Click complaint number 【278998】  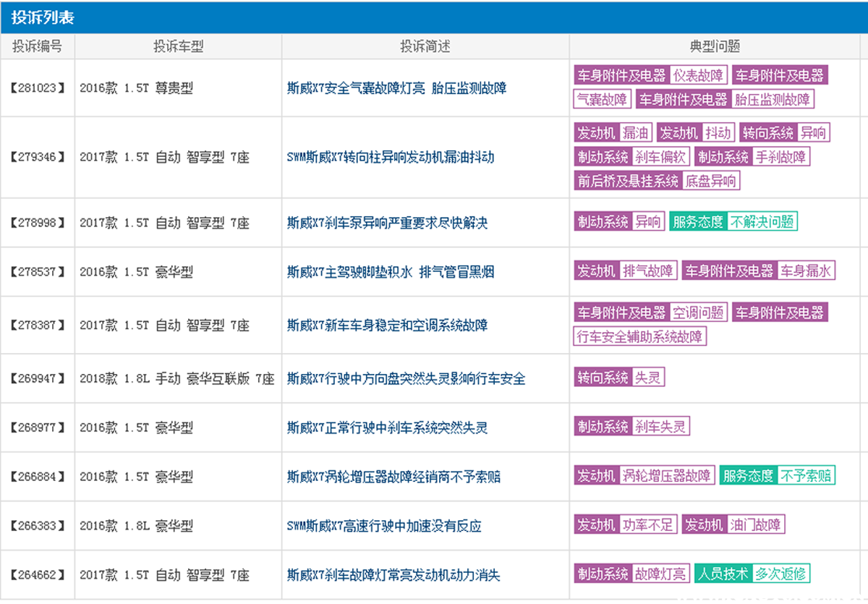(x=38, y=223)
